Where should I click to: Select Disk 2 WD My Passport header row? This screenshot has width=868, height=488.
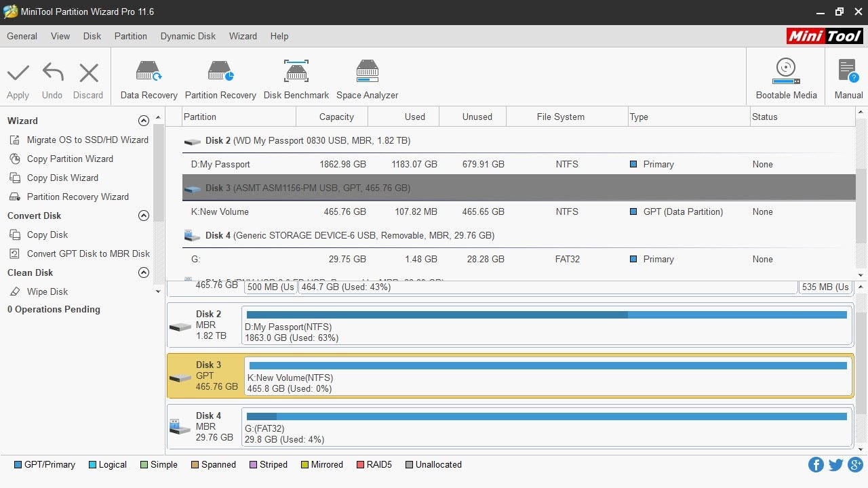click(519, 140)
